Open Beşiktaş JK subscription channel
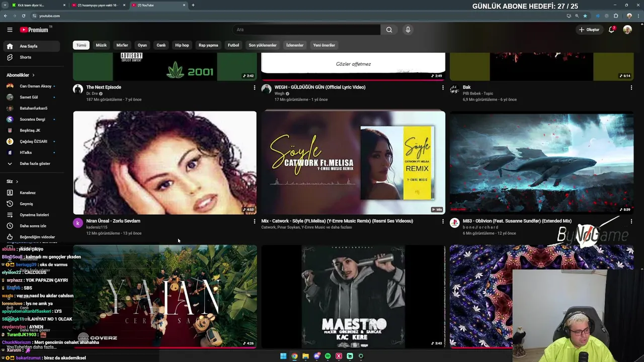Image resolution: width=644 pixels, height=362 pixels. pos(32,130)
